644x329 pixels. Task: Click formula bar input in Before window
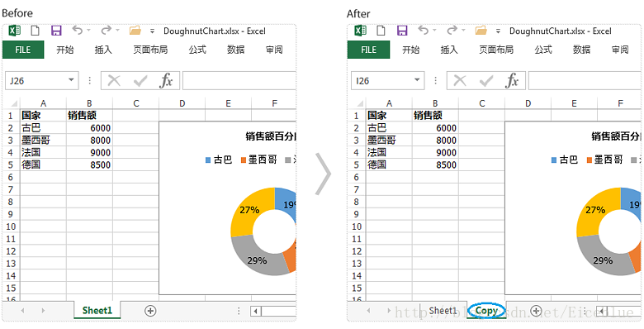pyautogui.click(x=239, y=81)
